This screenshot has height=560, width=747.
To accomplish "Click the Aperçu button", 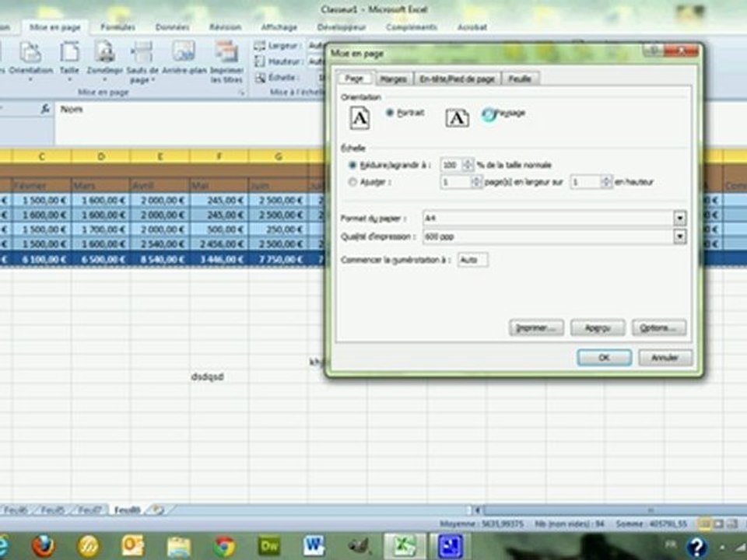I will [x=598, y=328].
